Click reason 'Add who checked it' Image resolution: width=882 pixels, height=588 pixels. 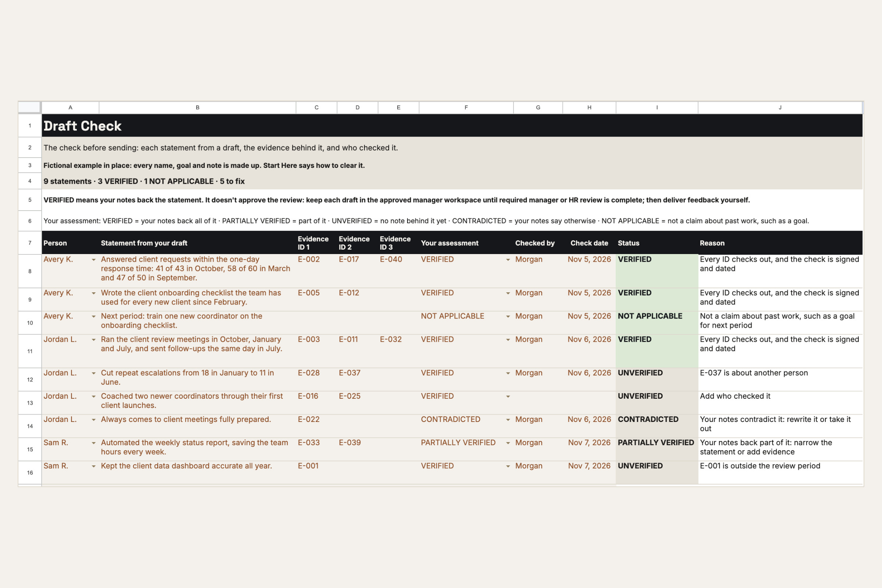point(735,397)
